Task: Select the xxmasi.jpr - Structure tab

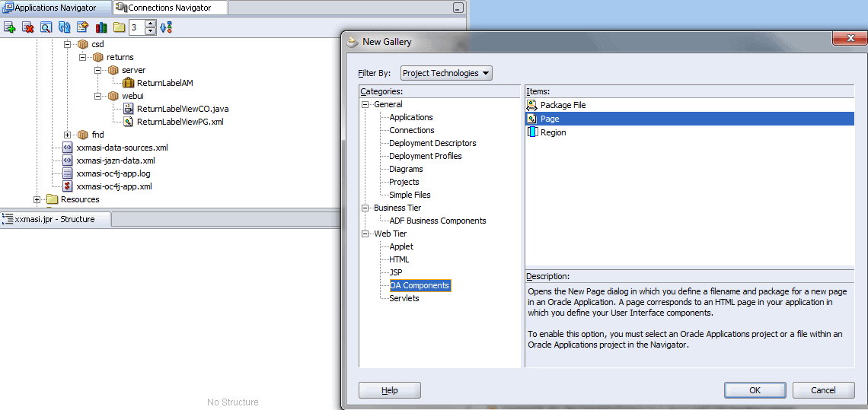Action: click(56, 219)
